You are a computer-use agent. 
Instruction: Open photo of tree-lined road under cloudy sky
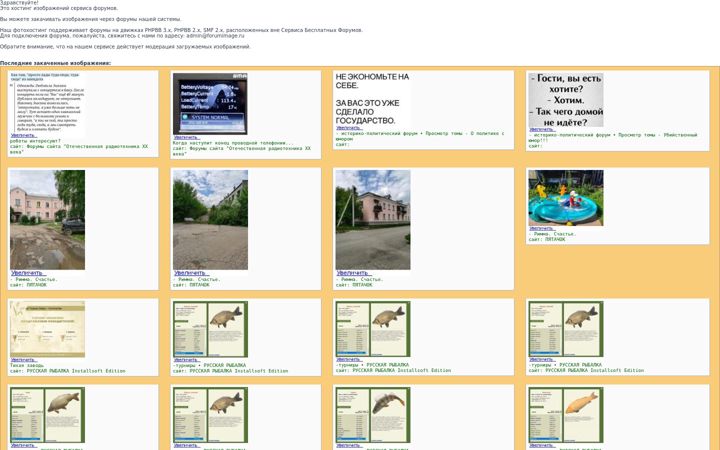coord(210,219)
